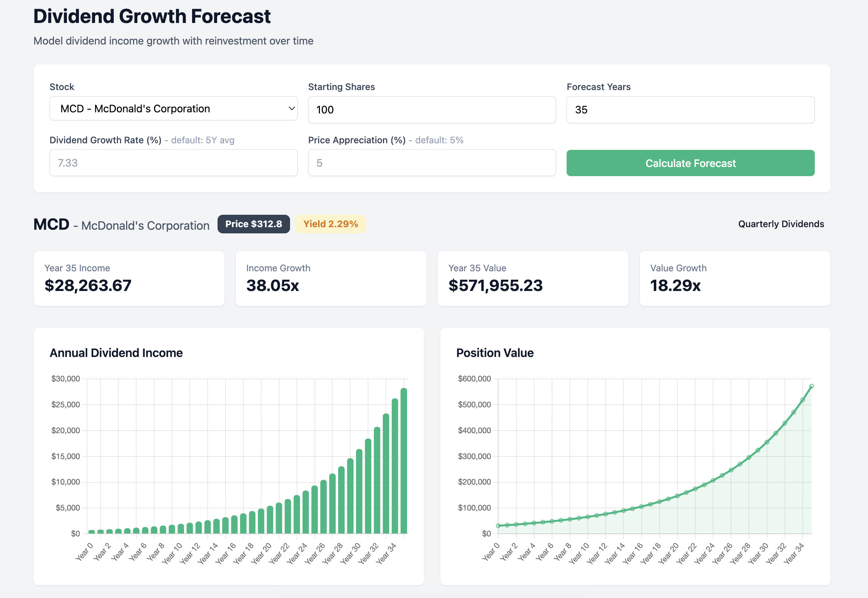Select the Dividend Growth Forecast page title
The height and width of the screenshot is (598, 868).
coord(151,16)
